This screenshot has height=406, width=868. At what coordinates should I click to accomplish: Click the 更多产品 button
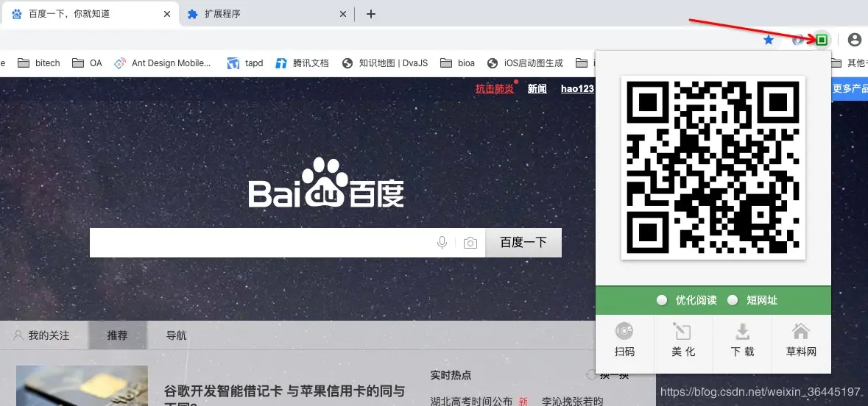tap(850, 88)
